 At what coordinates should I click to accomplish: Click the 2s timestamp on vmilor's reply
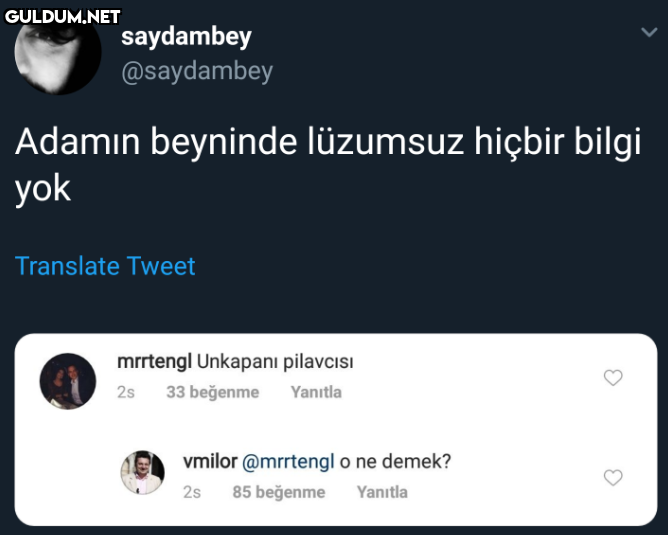tap(192, 492)
